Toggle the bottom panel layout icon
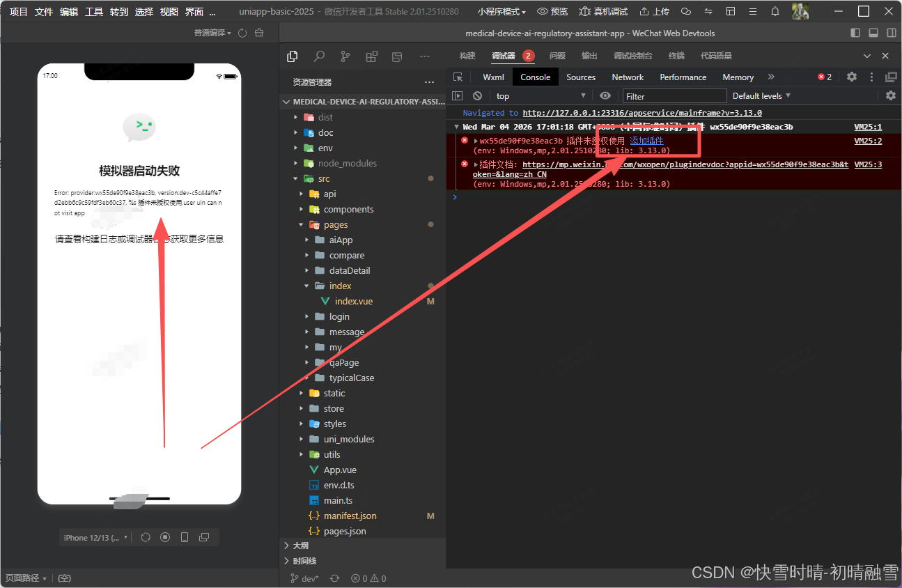The height and width of the screenshot is (588, 902). pyautogui.click(x=873, y=33)
